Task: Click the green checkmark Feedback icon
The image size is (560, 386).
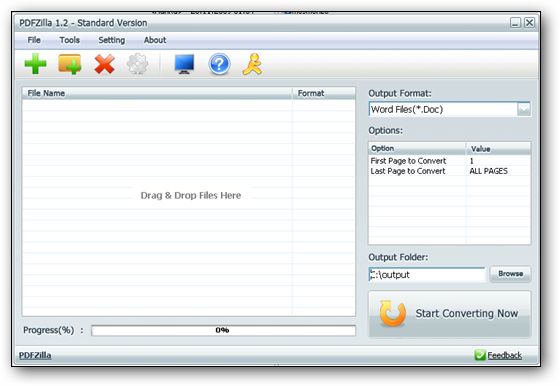Action: [480, 355]
